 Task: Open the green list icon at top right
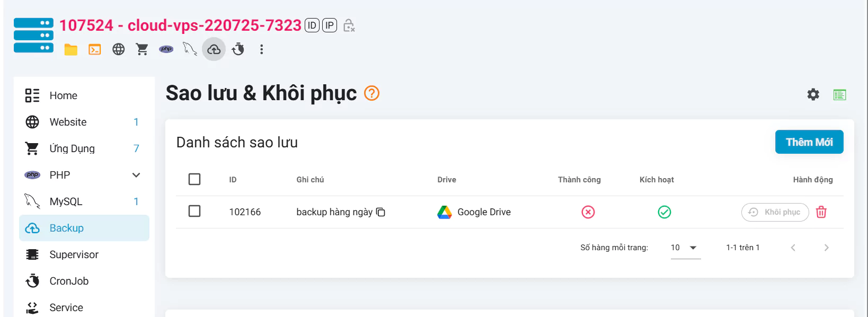point(839,95)
